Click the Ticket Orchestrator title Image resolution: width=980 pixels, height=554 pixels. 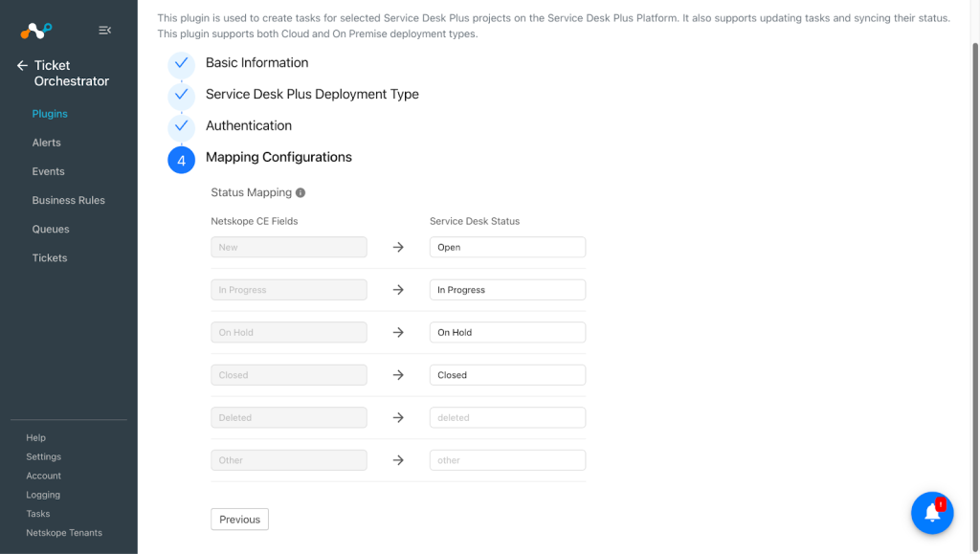tap(71, 73)
